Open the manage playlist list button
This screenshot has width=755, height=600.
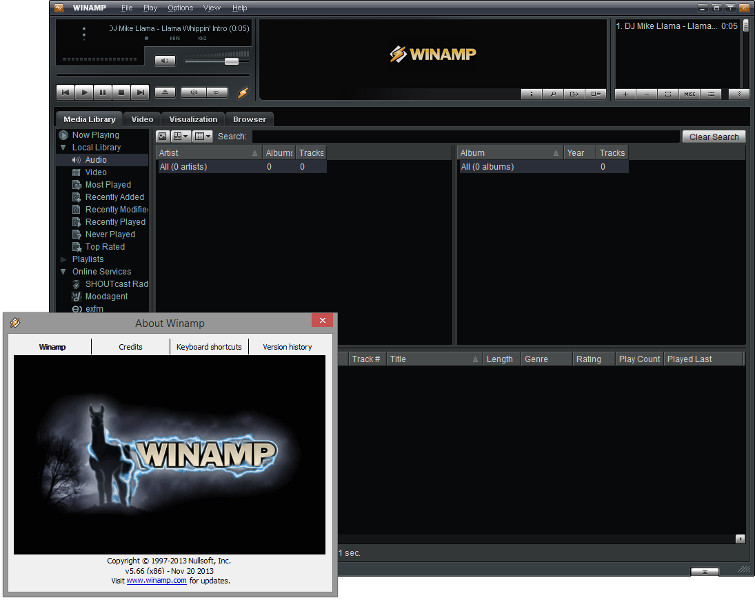tap(711, 94)
